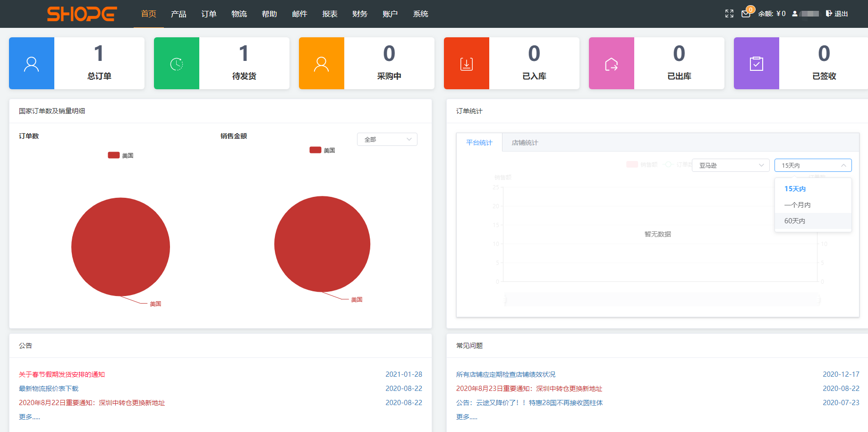Toggle 美国 legend in 销售金额 chart
The image size is (868, 432).
click(x=323, y=150)
